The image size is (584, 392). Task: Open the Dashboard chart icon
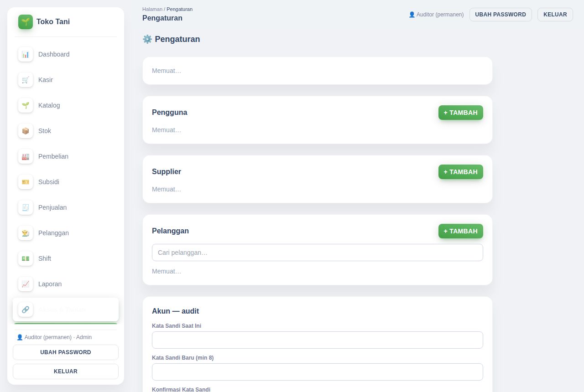tap(26, 54)
